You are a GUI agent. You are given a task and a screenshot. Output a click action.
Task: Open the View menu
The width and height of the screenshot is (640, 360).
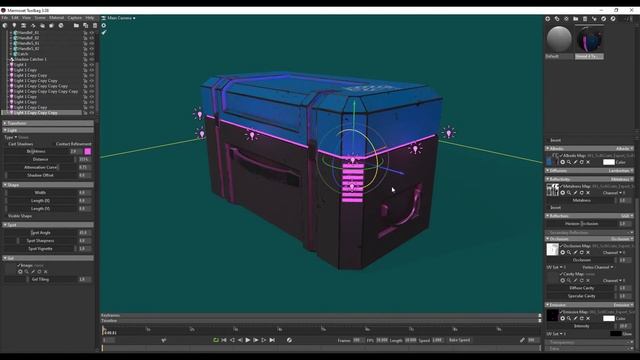[27, 18]
